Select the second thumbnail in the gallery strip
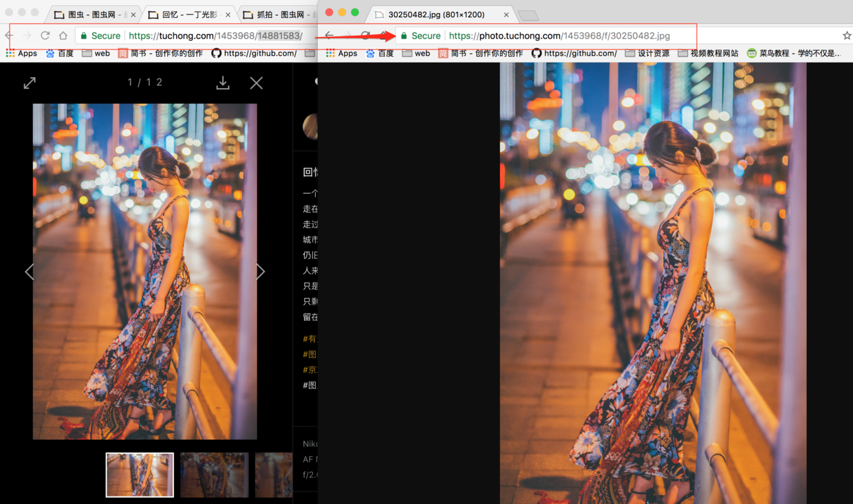 (214, 474)
